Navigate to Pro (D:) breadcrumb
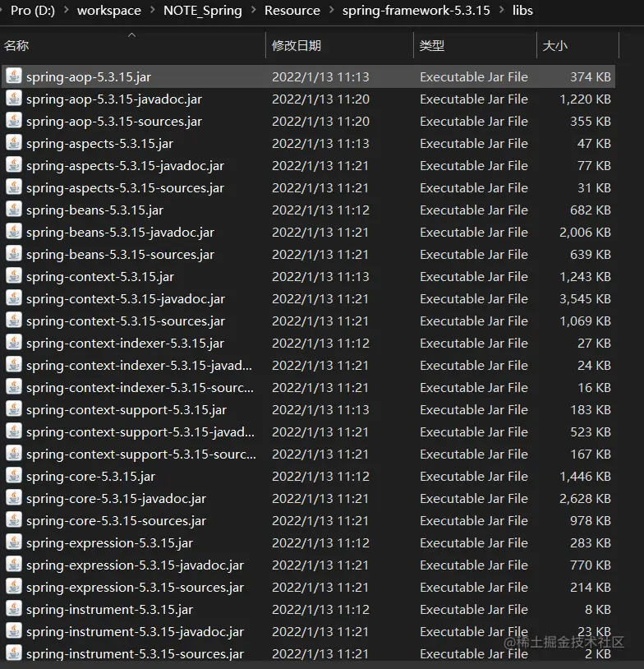644x669 pixels. 33,10
